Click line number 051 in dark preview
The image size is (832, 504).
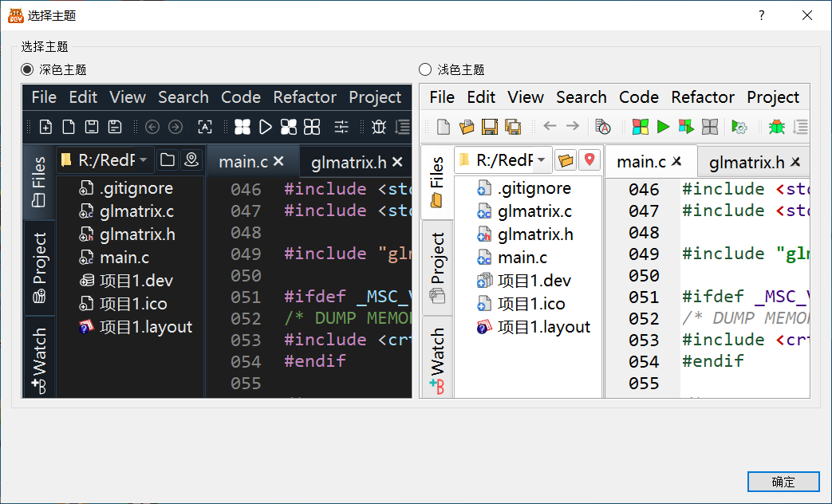click(246, 297)
